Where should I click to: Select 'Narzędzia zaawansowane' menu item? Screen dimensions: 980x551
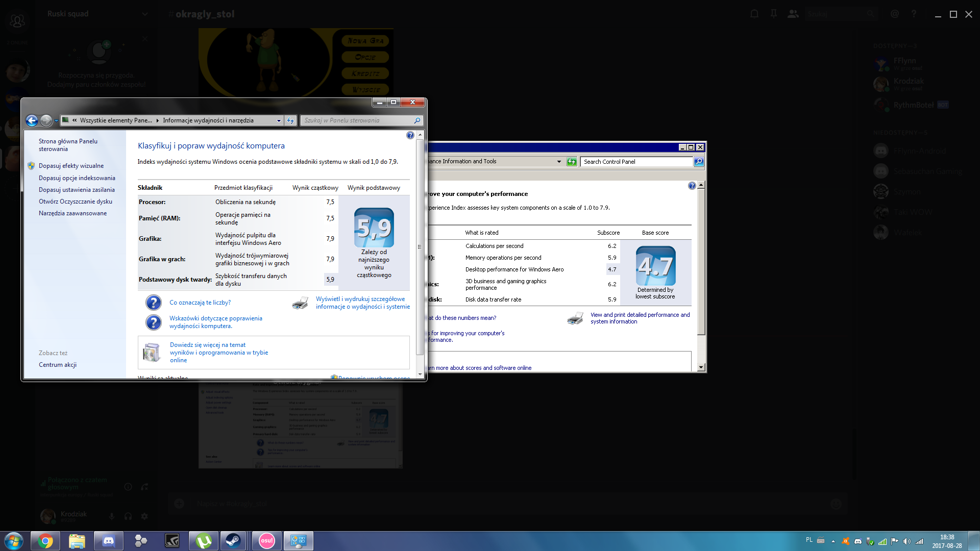point(72,213)
